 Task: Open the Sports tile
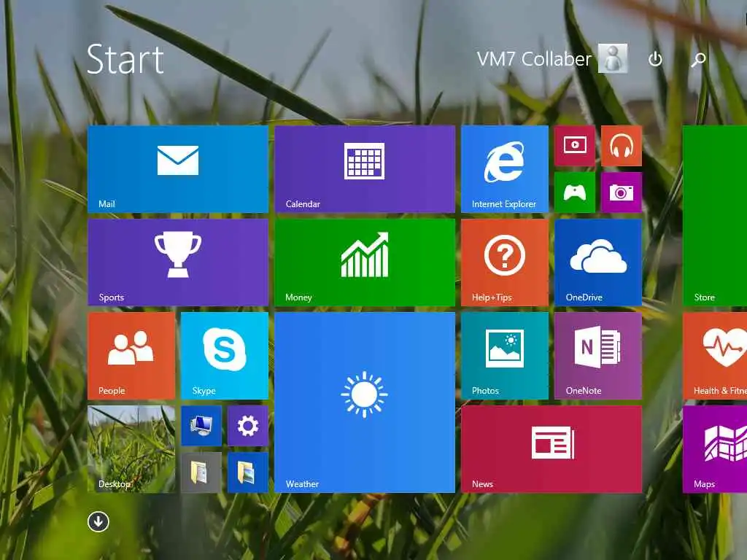(178, 262)
